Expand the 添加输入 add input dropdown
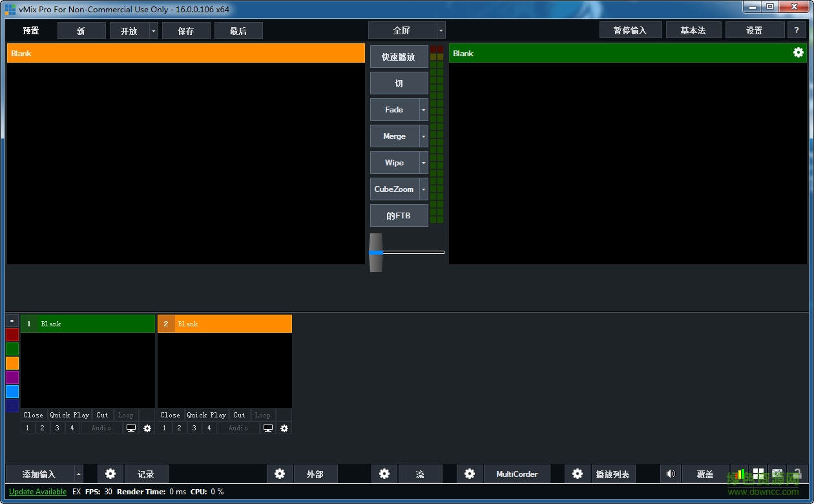Viewport: 814px width, 504px height. click(x=80, y=474)
